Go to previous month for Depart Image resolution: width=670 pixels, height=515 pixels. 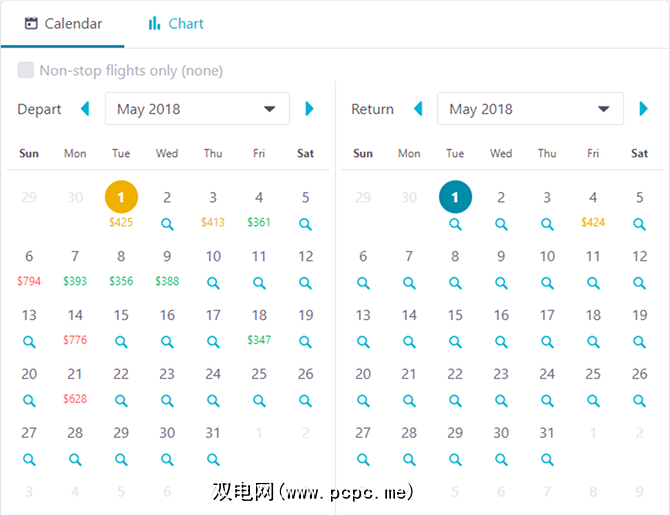click(85, 109)
